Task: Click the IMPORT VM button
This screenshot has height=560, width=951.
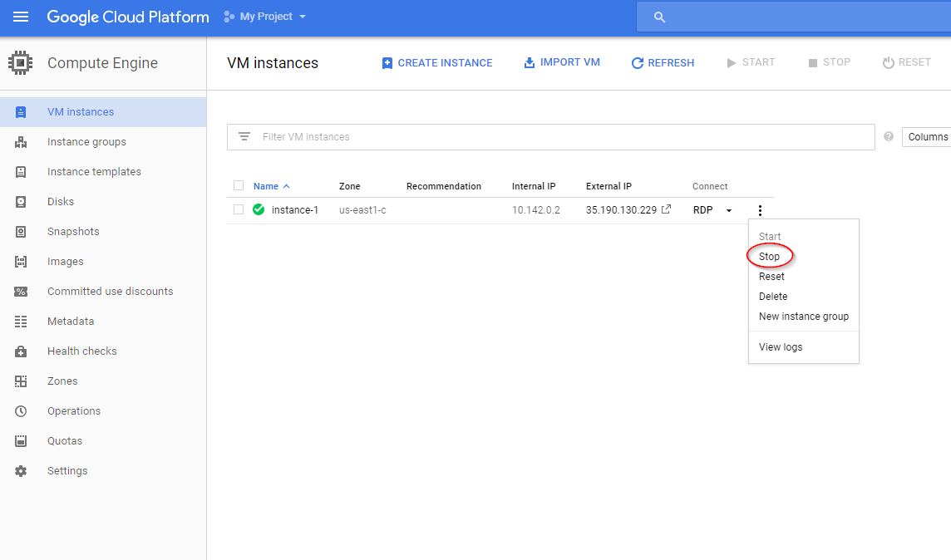Action: pyautogui.click(x=562, y=62)
